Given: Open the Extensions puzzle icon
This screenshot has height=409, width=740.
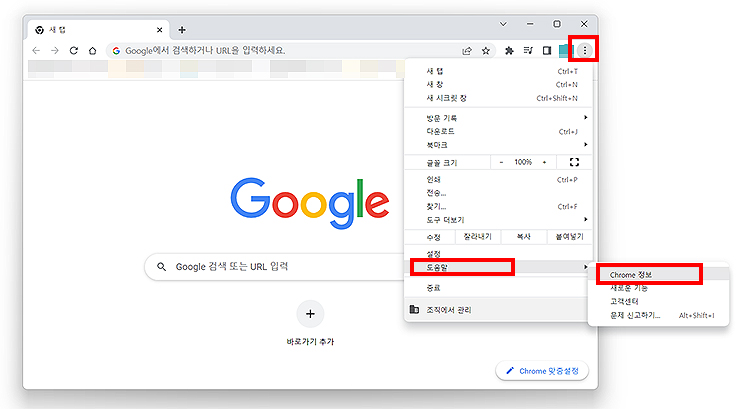Looking at the screenshot, I should tap(509, 50).
